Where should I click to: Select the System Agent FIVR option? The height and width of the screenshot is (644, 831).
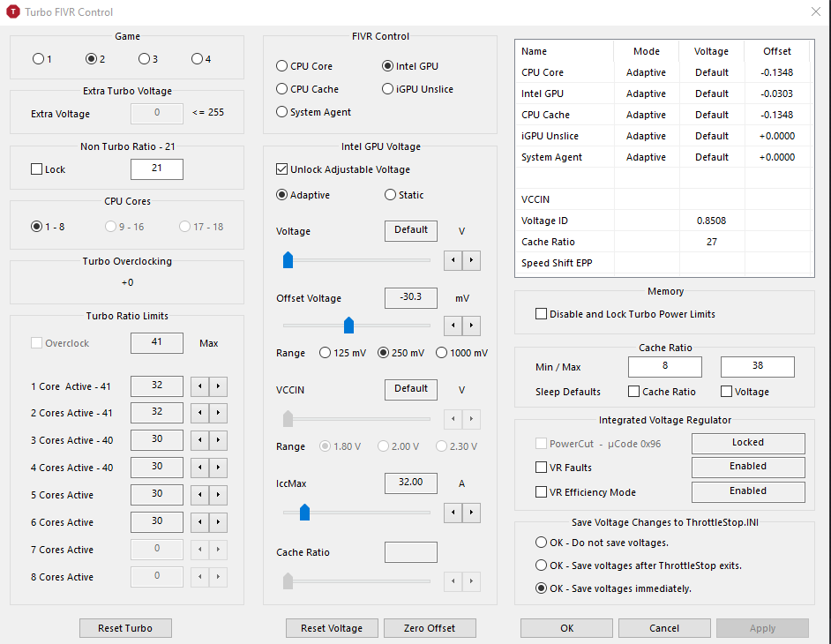[282, 112]
